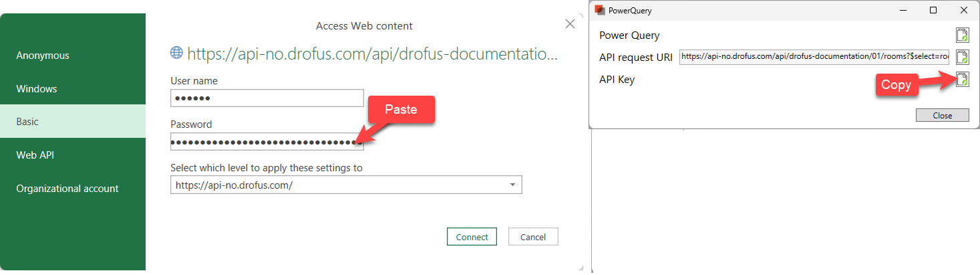The image size is (980, 275).
Task: Maximize the PowerQuery window
Action: pos(933,11)
